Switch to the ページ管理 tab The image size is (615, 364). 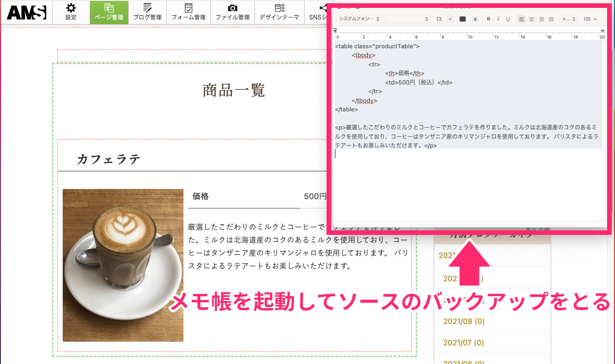point(109,13)
